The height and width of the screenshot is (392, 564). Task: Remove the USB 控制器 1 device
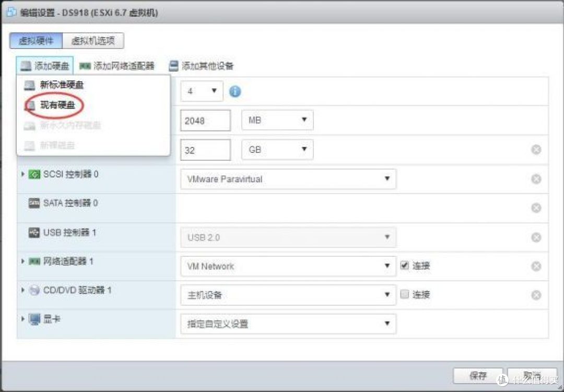click(x=536, y=237)
